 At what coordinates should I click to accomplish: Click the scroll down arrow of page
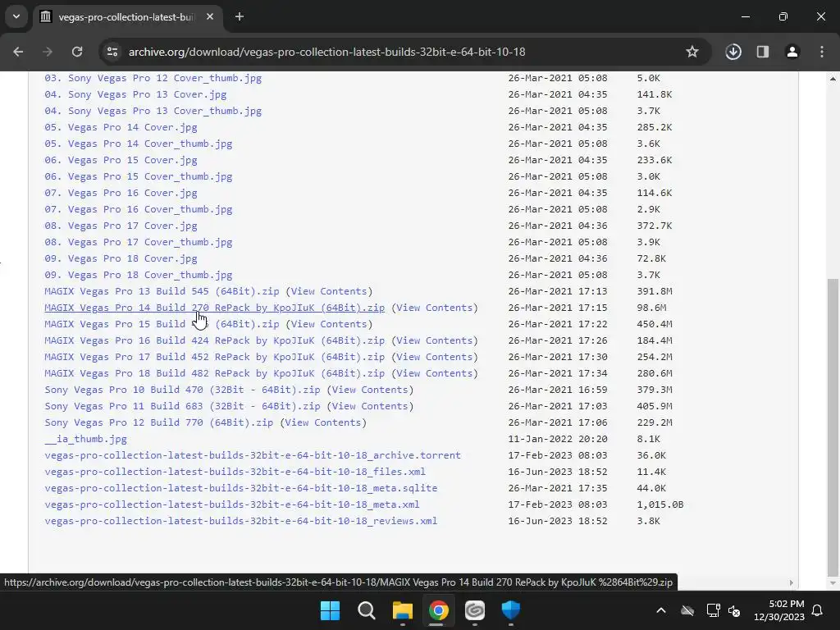click(833, 583)
